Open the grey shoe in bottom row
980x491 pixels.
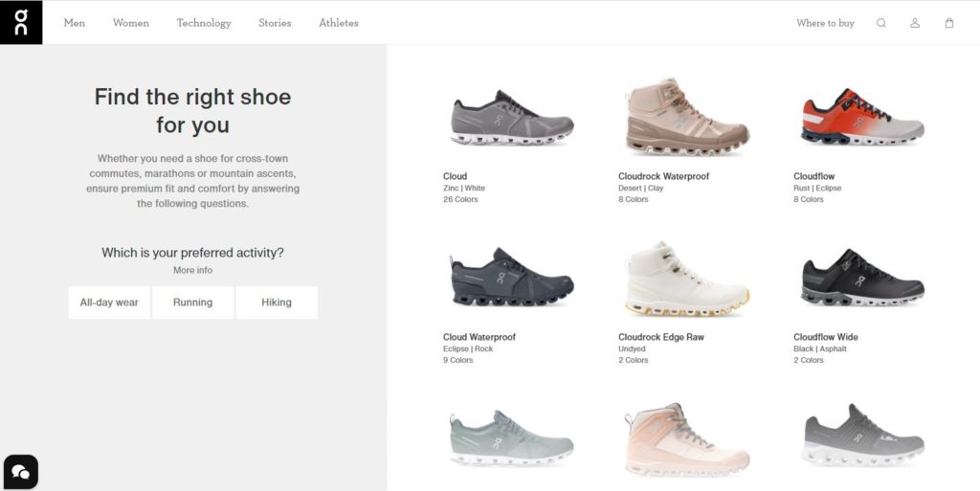click(x=862, y=435)
